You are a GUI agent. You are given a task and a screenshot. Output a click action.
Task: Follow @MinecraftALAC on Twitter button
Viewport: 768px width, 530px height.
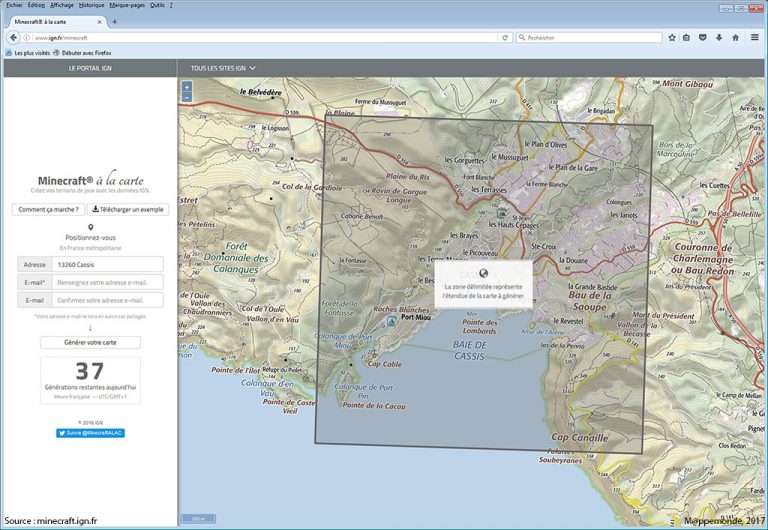[91, 433]
